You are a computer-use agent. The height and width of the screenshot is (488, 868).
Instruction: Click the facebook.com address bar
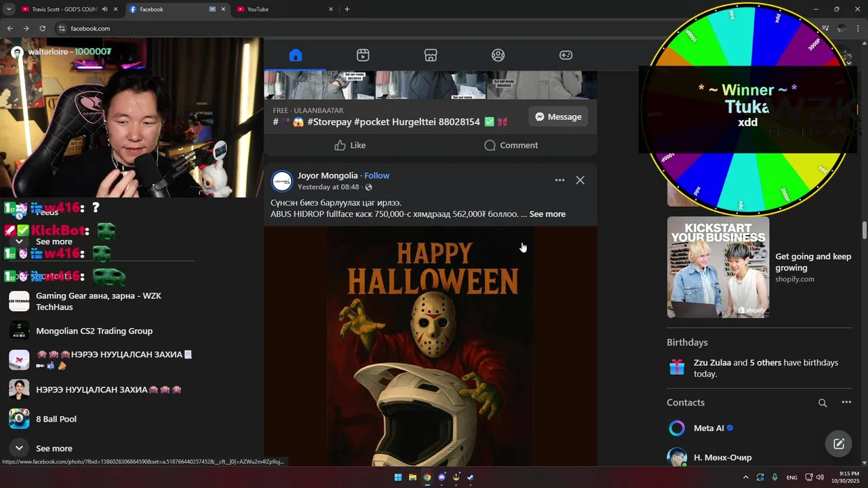(407, 28)
